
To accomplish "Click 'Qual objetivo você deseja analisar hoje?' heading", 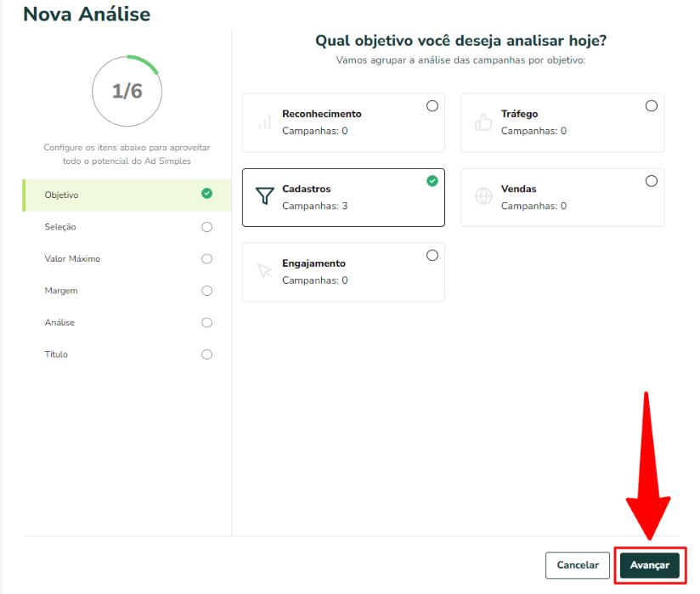I will [460, 41].
